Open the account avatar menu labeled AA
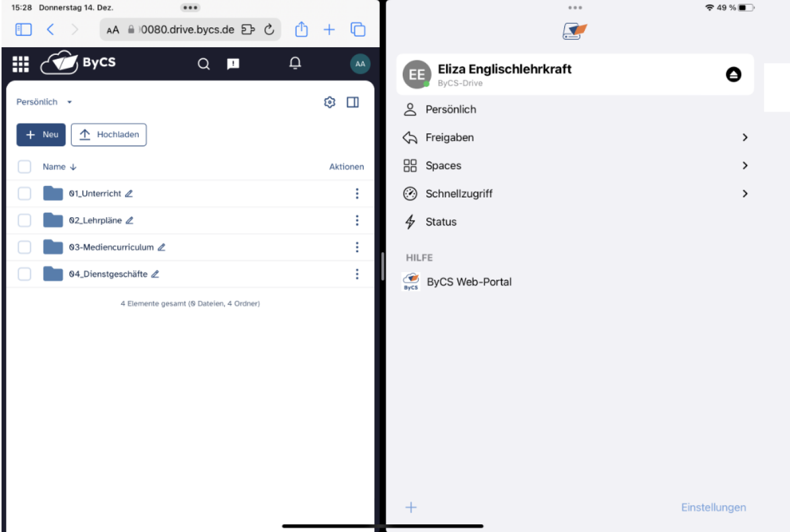The width and height of the screenshot is (790, 532). [x=360, y=64]
